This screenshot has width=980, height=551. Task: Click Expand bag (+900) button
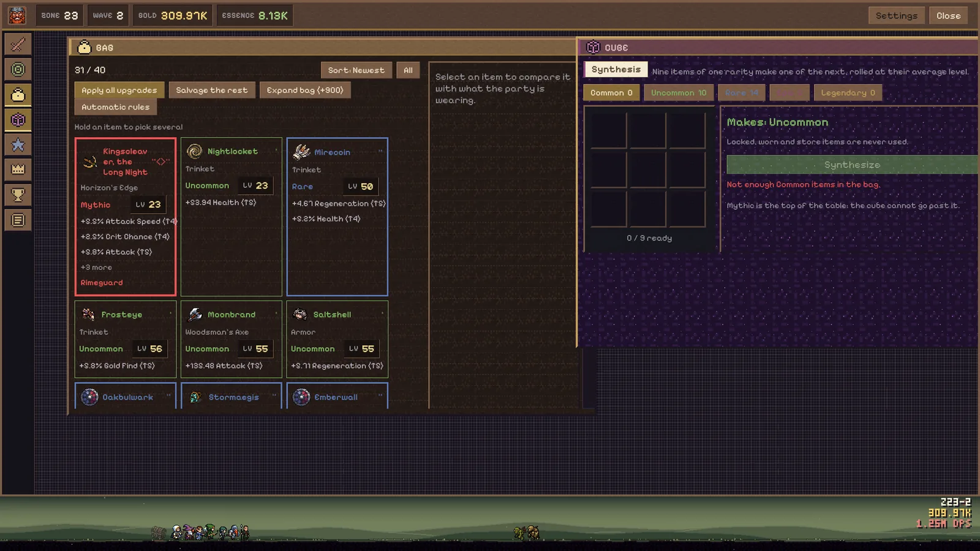(x=305, y=90)
